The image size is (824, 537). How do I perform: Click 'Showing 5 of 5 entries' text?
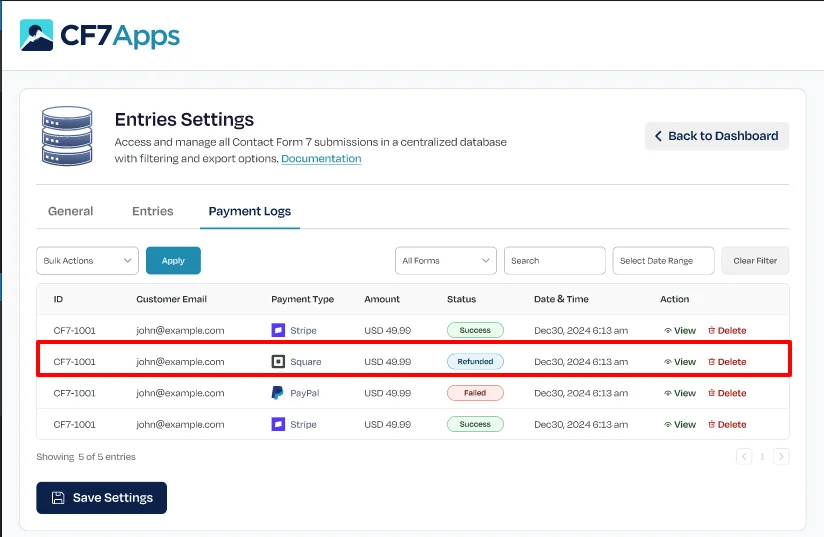[x=86, y=457]
